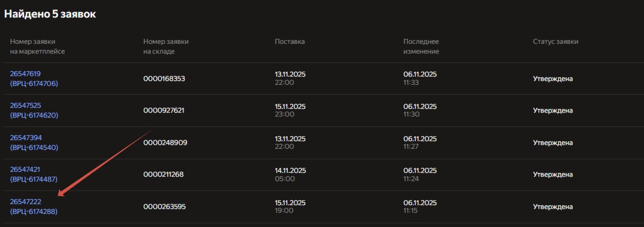644x227 pixels.
Task: Select warehouse number 0000211268
Action: pos(163,174)
